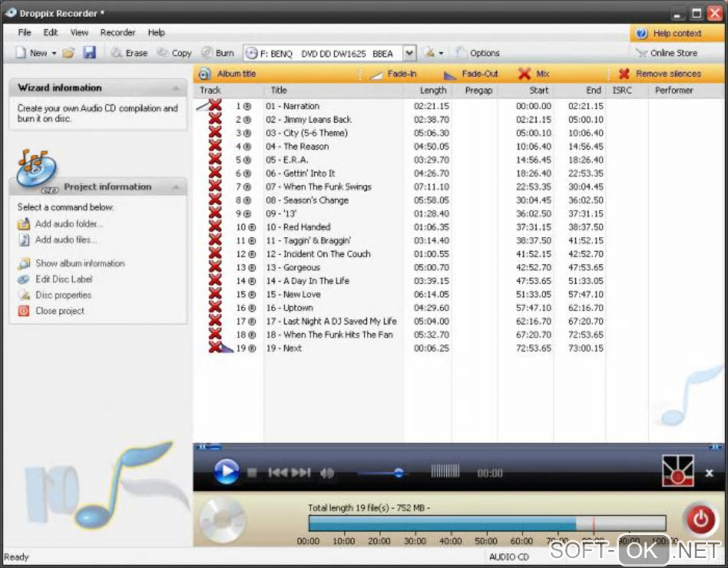Apply Fade-Out to the track
728x568 pixels.
(471, 73)
